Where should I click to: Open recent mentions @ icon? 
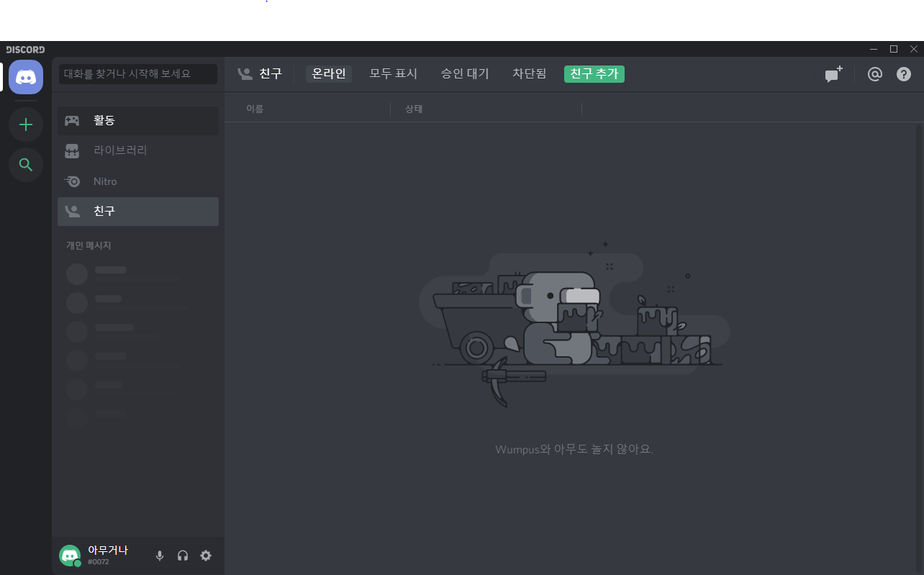tap(874, 74)
